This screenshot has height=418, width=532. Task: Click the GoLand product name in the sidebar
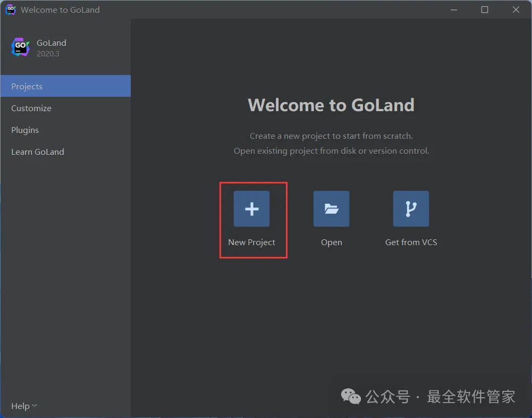51,43
